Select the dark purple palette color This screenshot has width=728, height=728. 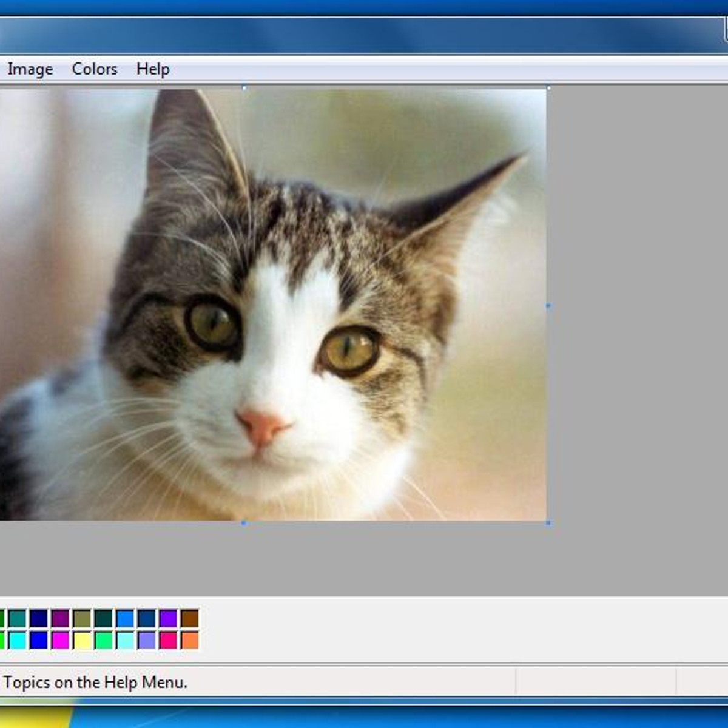[x=60, y=618]
